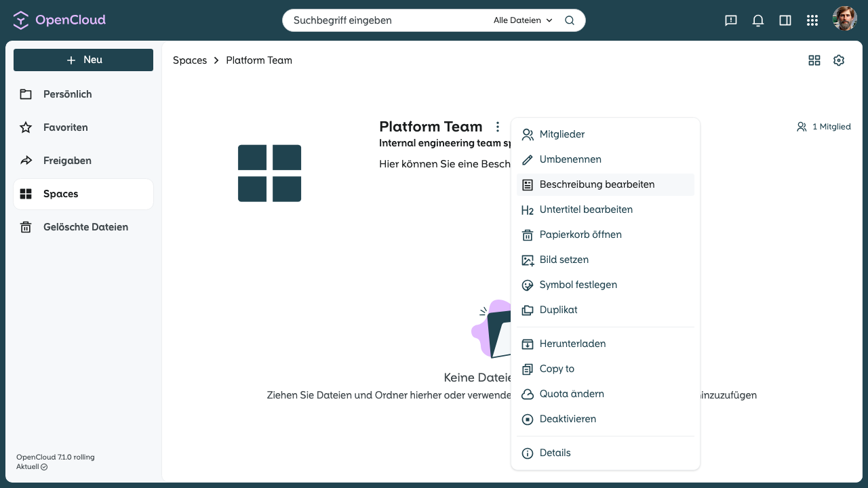
Task: Click the Details info icon
Action: (x=528, y=453)
